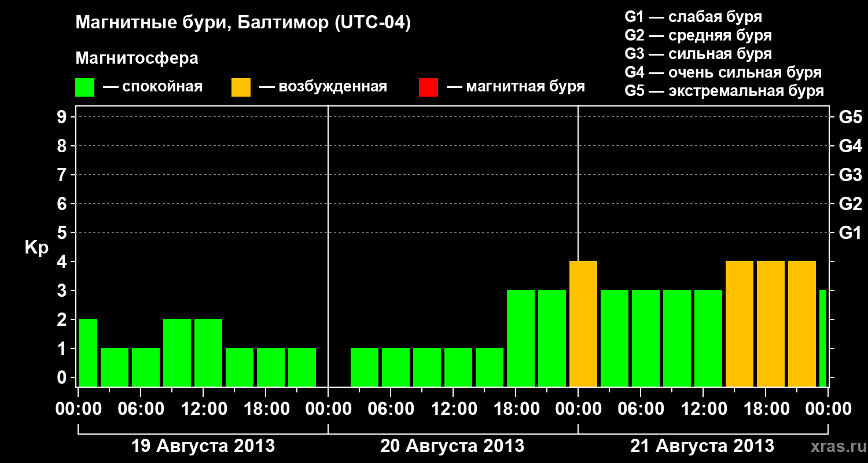The image size is (868, 463).
Task: Select the '— магнитная буря' legend label
Action: pos(516,87)
